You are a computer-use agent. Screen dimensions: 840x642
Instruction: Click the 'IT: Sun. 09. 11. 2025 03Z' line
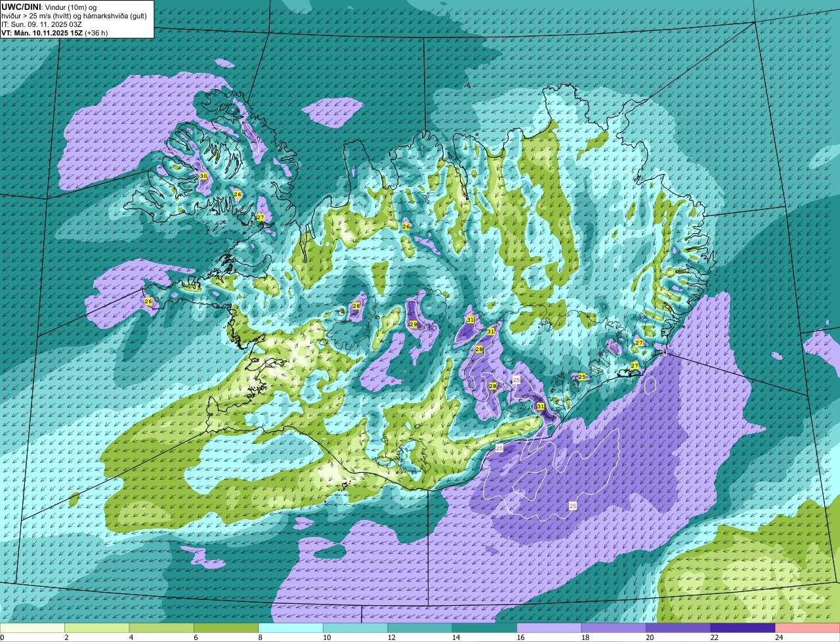[x=41, y=24]
